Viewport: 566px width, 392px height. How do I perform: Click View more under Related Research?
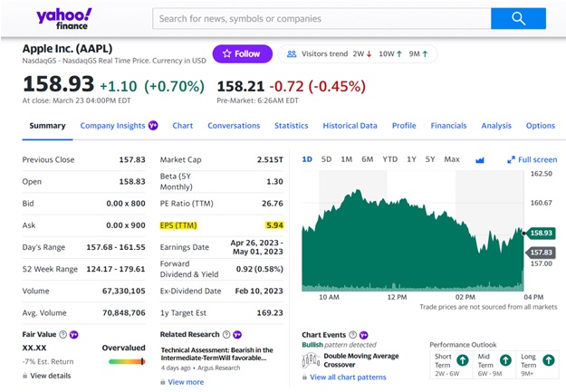pos(186,382)
